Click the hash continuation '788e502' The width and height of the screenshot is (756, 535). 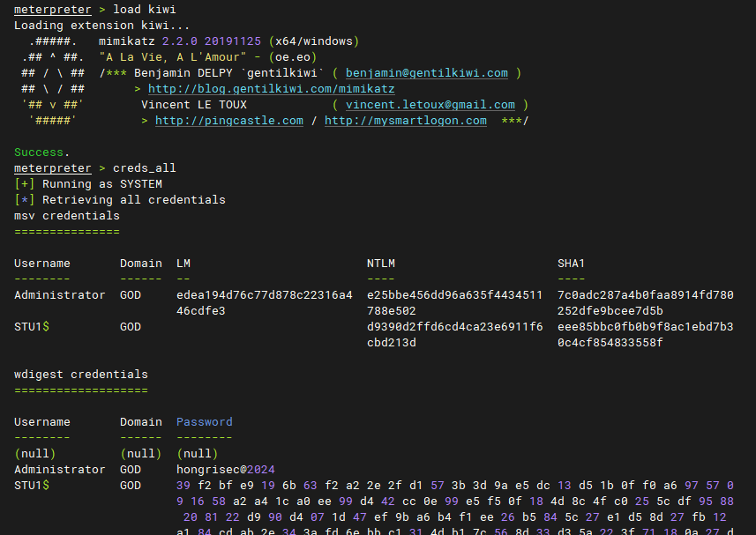pos(392,311)
